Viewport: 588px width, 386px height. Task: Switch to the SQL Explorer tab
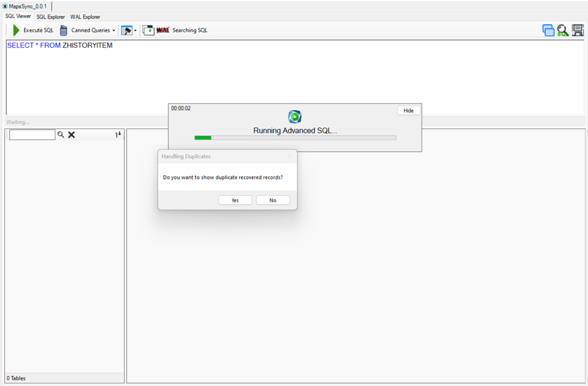tap(50, 17)
